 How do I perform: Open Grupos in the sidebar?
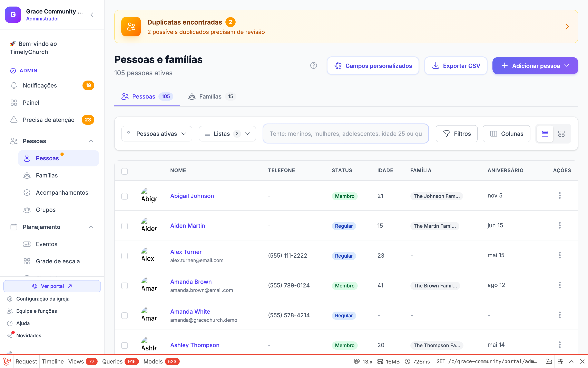tap(59, 210)
